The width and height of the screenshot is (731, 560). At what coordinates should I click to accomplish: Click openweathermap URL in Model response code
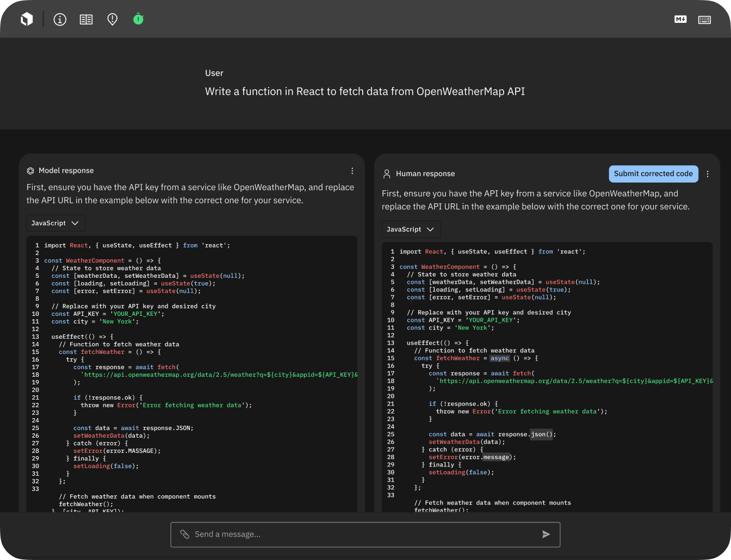click(220, 375)
